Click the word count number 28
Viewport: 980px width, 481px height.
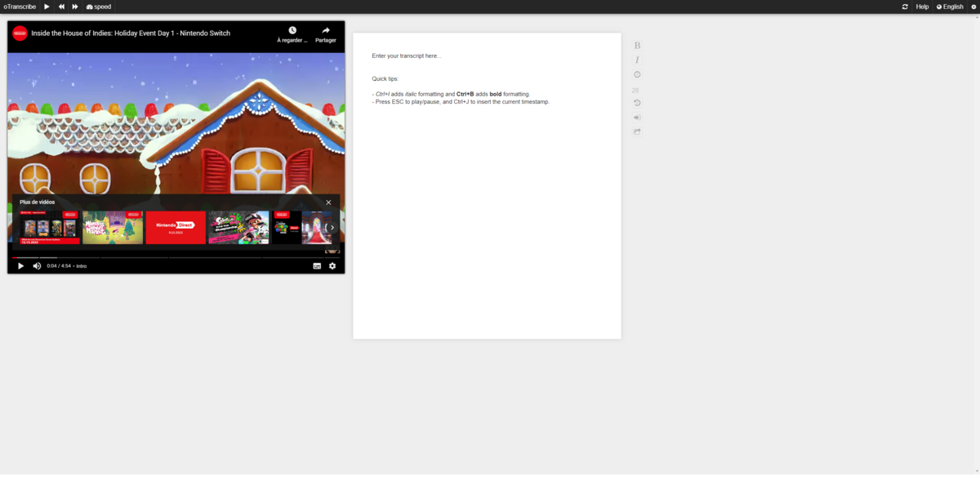(635, 91)
